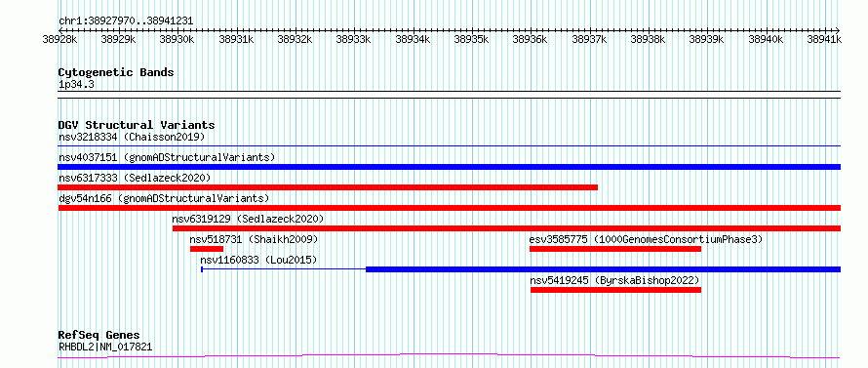This screenshot has width=868, height=368.
Task: Open nsv1160833 (Lou2015) label
Action: [258, 260]
